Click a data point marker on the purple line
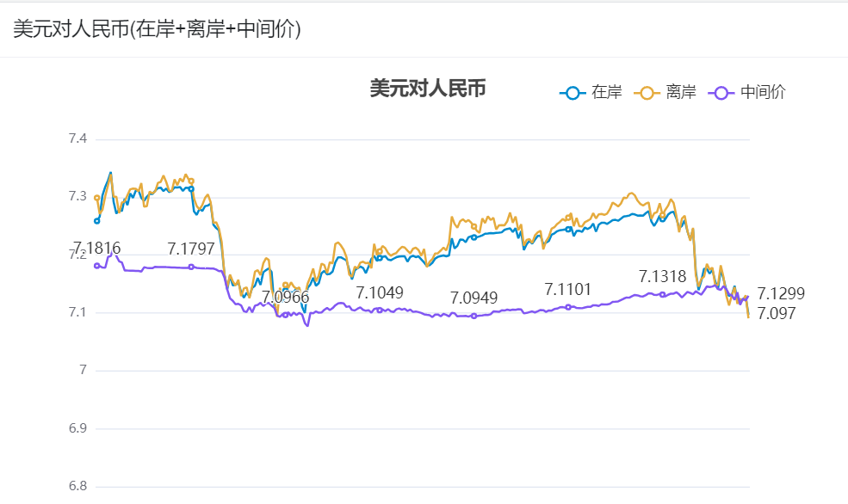 coord(474,316)
